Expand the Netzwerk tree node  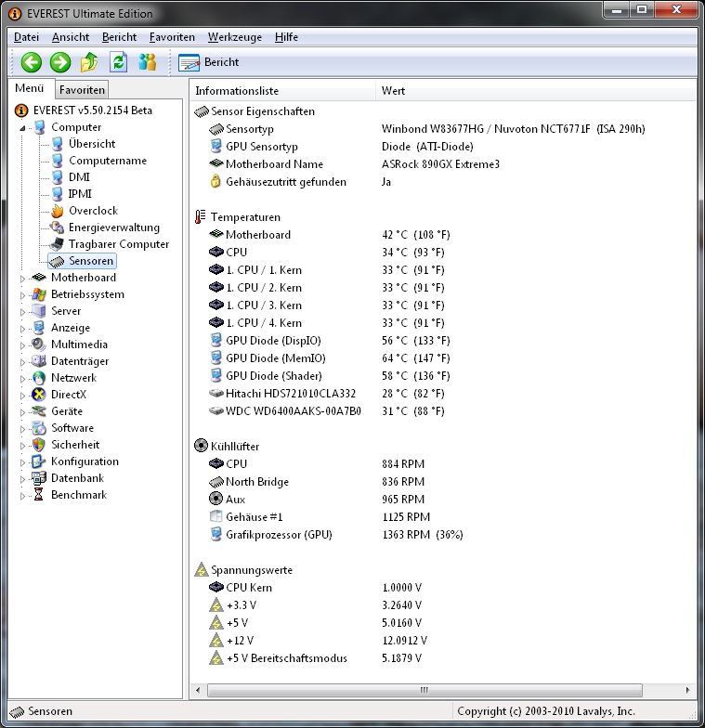pyautogui.click(x=22, y=379)
